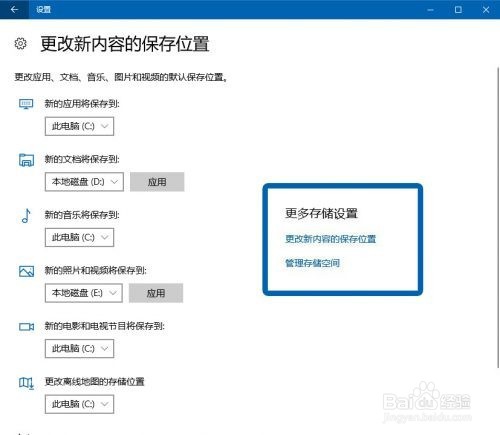Click the vertical scrollbar on the right
Viewport: 500px width, 435px height.
(x=498, y=217)
